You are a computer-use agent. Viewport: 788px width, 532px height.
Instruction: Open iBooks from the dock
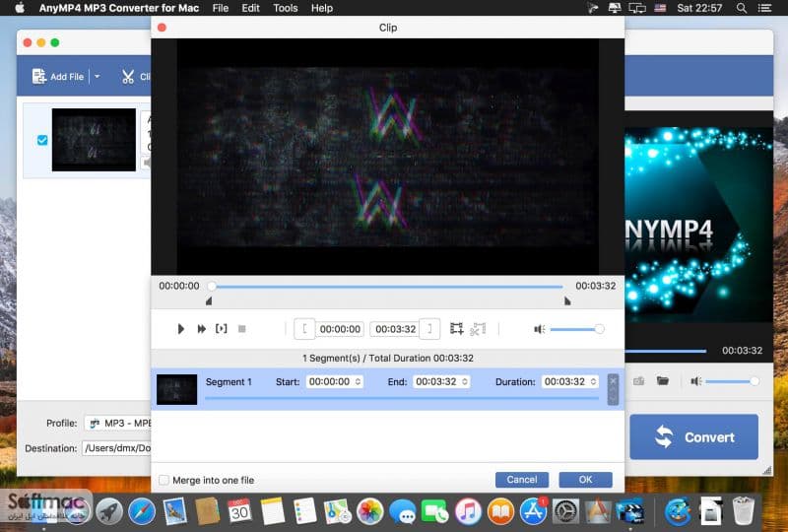(500, 512)
